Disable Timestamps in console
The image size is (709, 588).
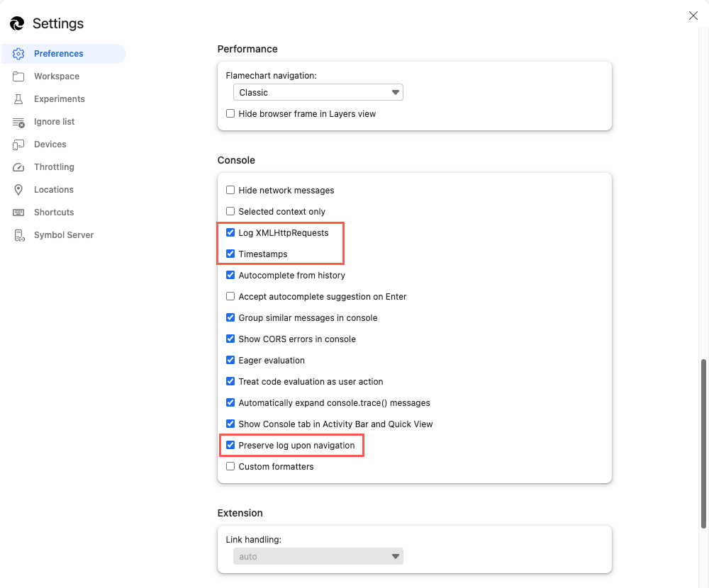coord(230,254)
